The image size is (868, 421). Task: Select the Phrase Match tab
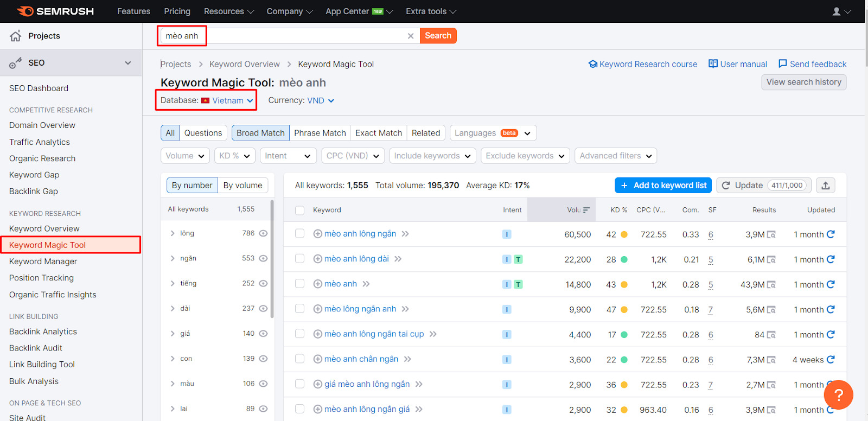click(320, 133)
